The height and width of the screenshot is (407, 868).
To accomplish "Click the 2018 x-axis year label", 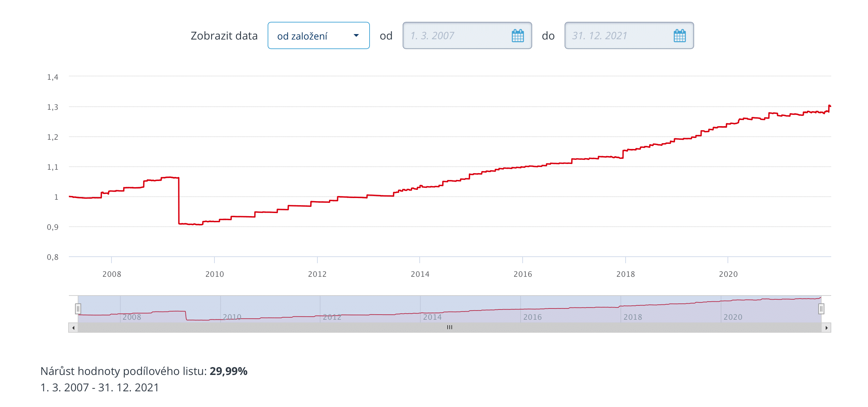I will (x=626, y=274).
